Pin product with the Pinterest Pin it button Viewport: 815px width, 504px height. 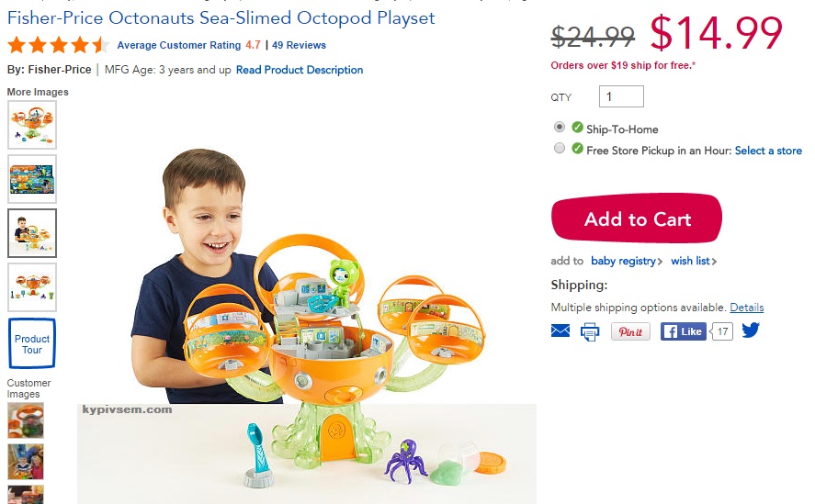point(630,331)
